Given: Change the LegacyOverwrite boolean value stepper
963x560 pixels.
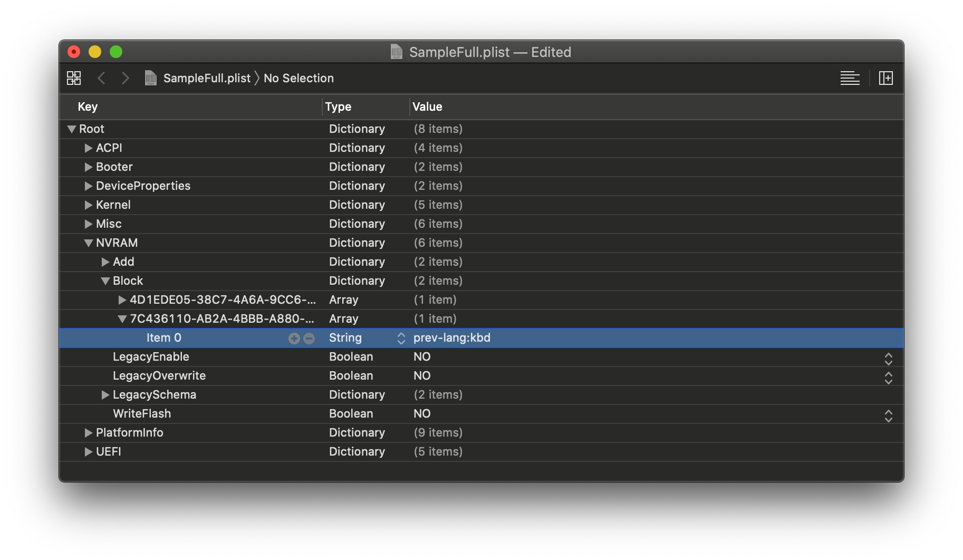Looking at the screenshot, I should point(889,378).
